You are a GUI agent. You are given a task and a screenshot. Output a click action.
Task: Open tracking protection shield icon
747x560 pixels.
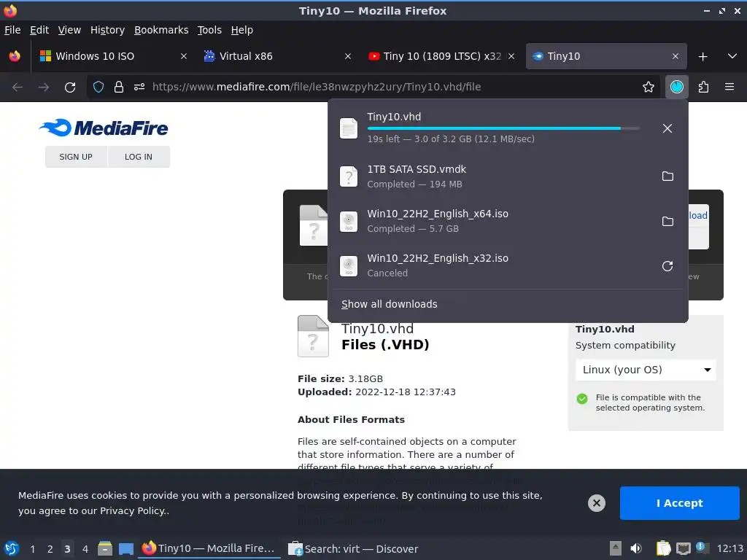click(x=98, y=87)
